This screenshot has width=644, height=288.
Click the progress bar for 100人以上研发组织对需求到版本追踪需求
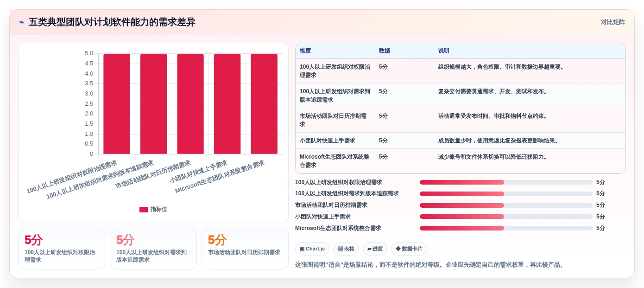506,194
